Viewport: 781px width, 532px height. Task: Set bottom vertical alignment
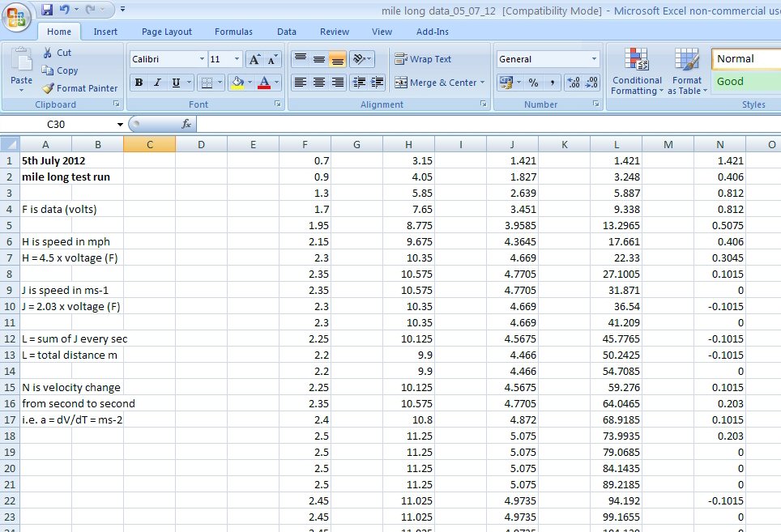(337, 59)
